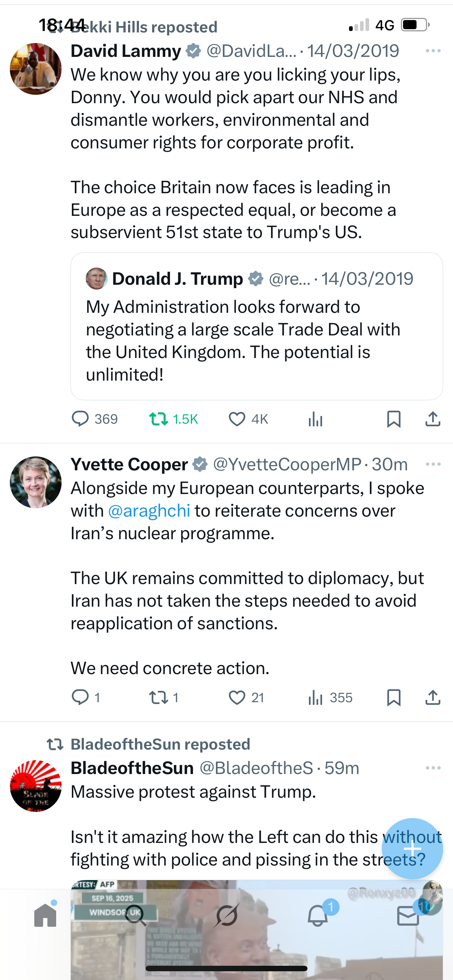This screenshot has height=980, width=453.
Task: Repost Yvette Cooper's tweet
Action: 158,697
